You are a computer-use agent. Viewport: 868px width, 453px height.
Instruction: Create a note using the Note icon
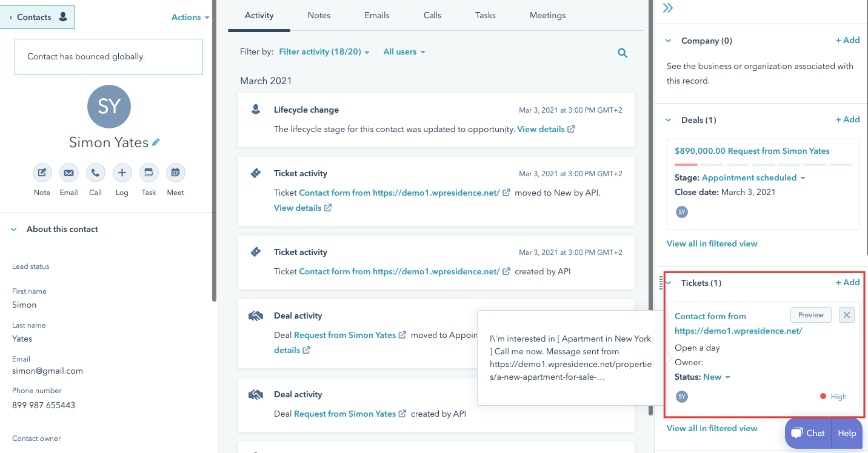tap(42, 173)
